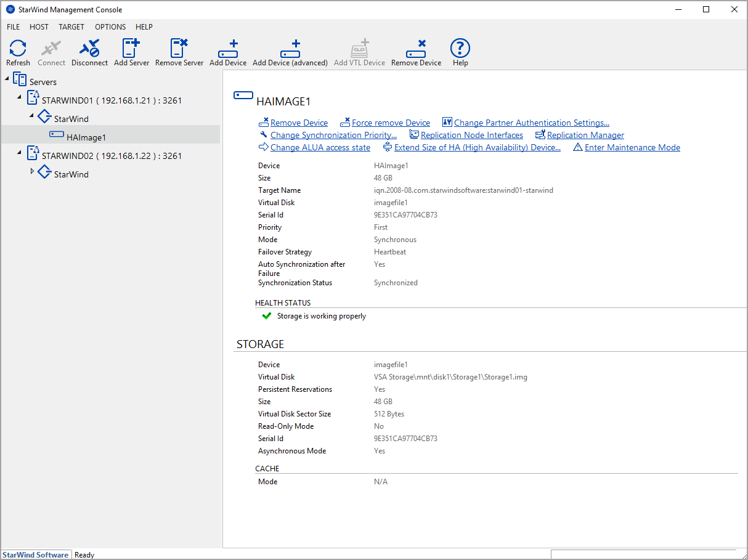Collapse the STARWIND02 server node
This screenshot has width=748, height=560.
tap(20, 153)
